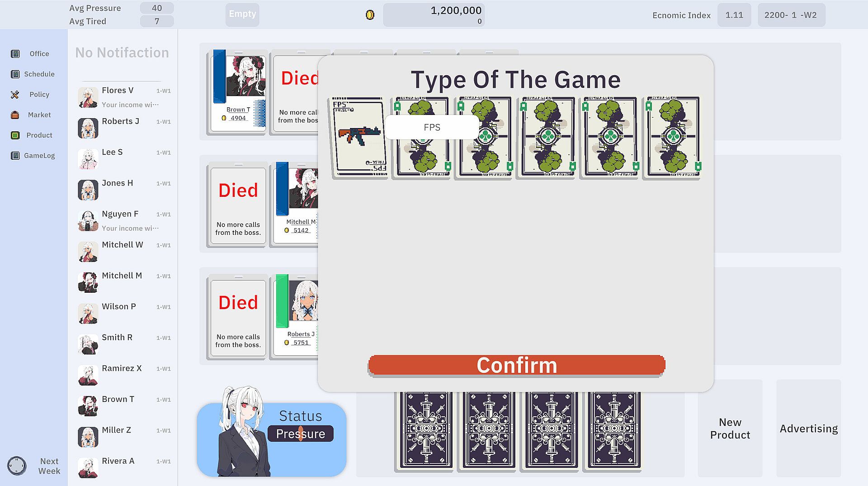Click the gold coin icon in top bar
Screen dimensions: 868x486
pos(370,15)
